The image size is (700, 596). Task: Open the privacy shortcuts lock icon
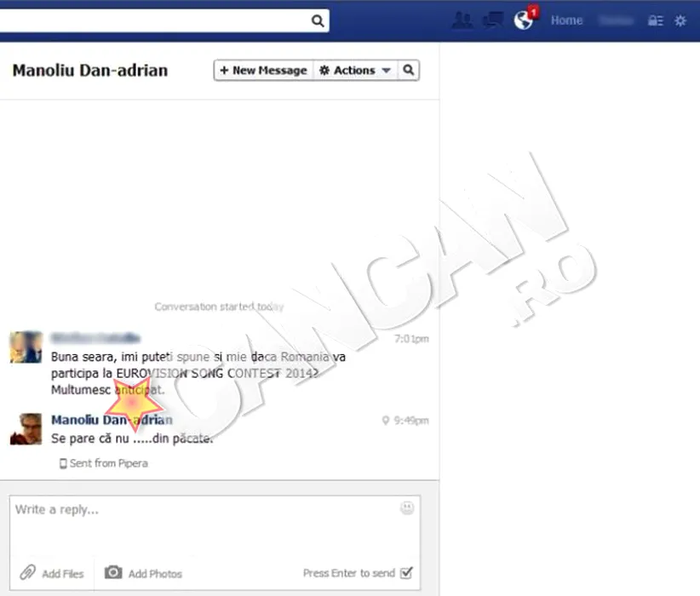(x=655, y=21)
